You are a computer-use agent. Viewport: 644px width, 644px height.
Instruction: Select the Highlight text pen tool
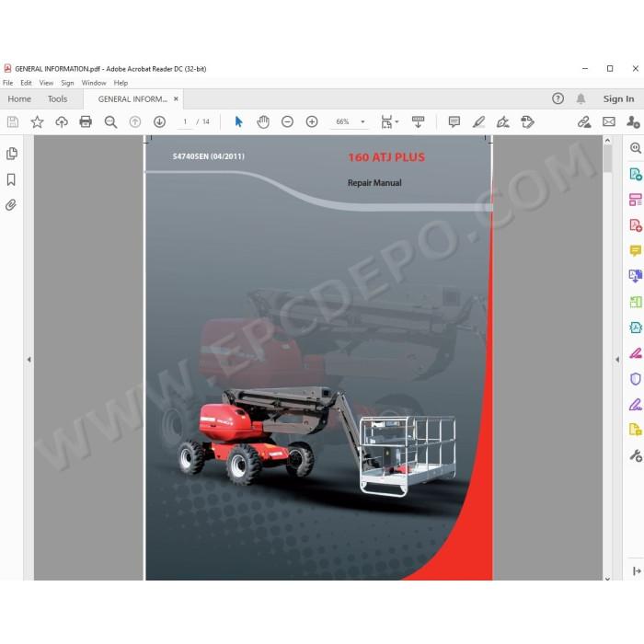click(478, 122)
